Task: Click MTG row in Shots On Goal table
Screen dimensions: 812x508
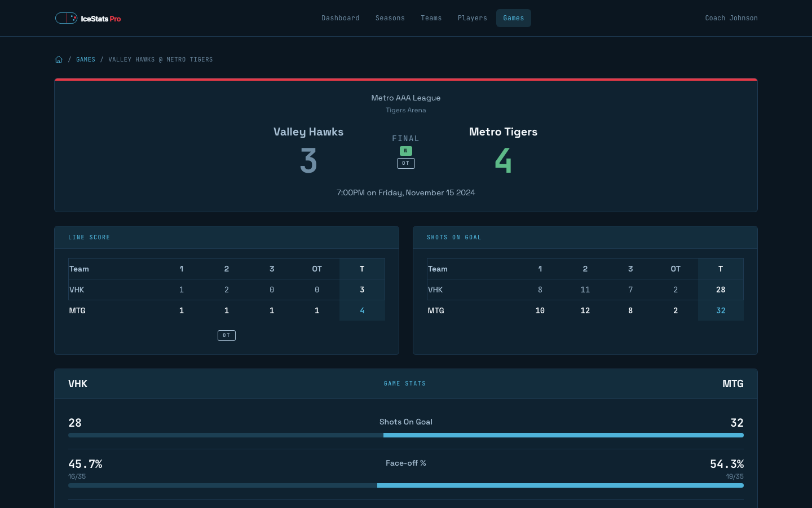Action: pos(585,310)
